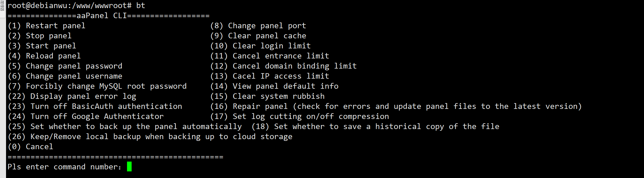The height and width of the screenshot is (178, 644).
Task: Click the (8) Change panel port option
Action: click(258, 26)
